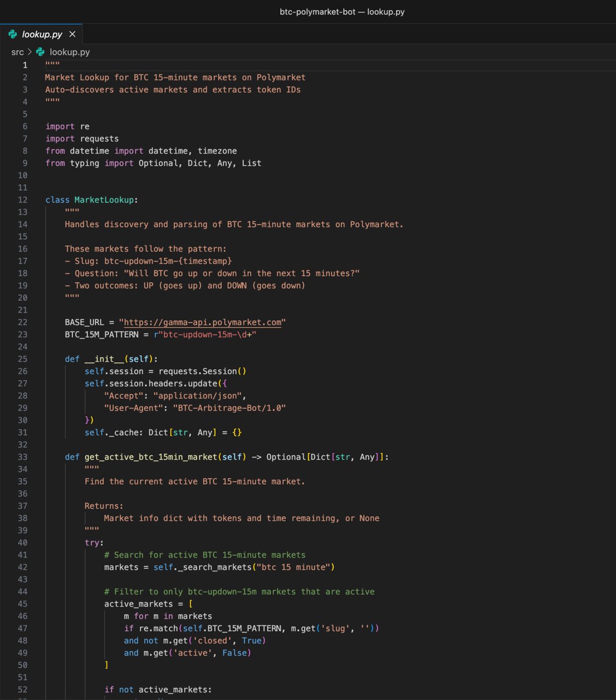The width and height of the screenshot is (616, 700).
Task: Click docstring line '- Slug: btc-updown-15m-{timestamp}'
Action: pyautogui.click(x=148, y=261)
